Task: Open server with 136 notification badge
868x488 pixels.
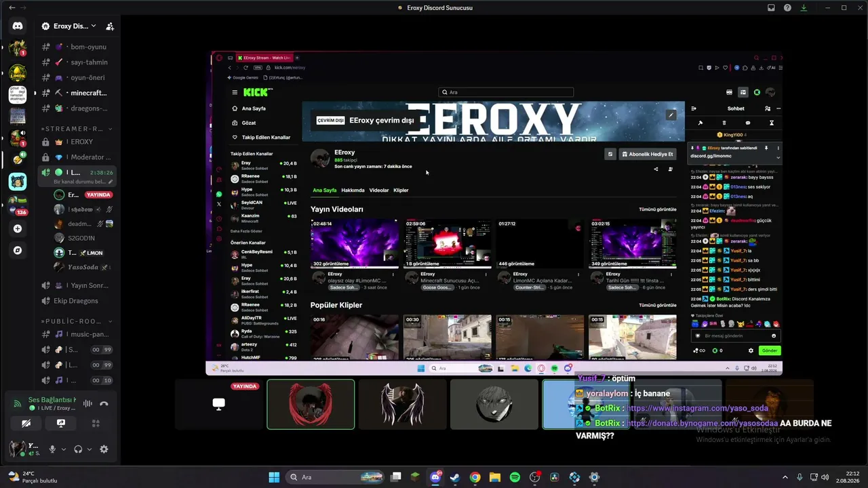Action: [18, 205]
